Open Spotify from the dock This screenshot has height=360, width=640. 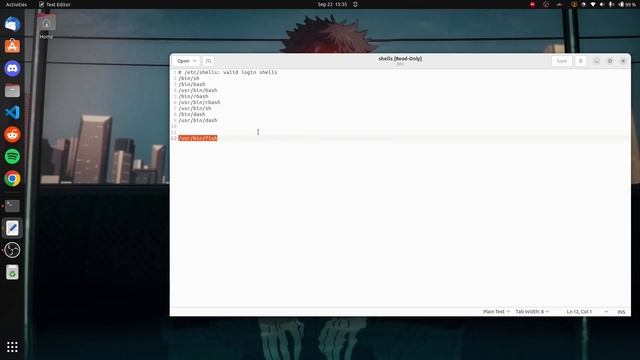tap(12, 156)
